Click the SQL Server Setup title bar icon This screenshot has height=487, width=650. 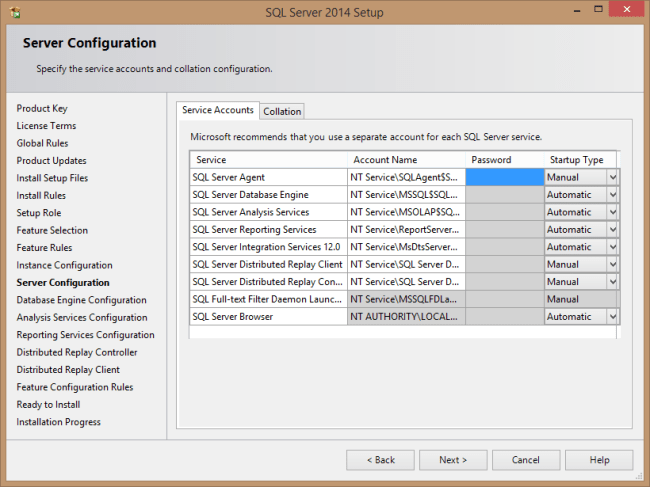(x=12, y=12)
